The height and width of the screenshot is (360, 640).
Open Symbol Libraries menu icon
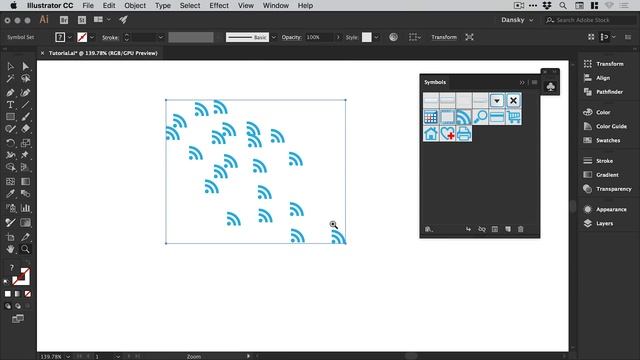pos(429,229)
